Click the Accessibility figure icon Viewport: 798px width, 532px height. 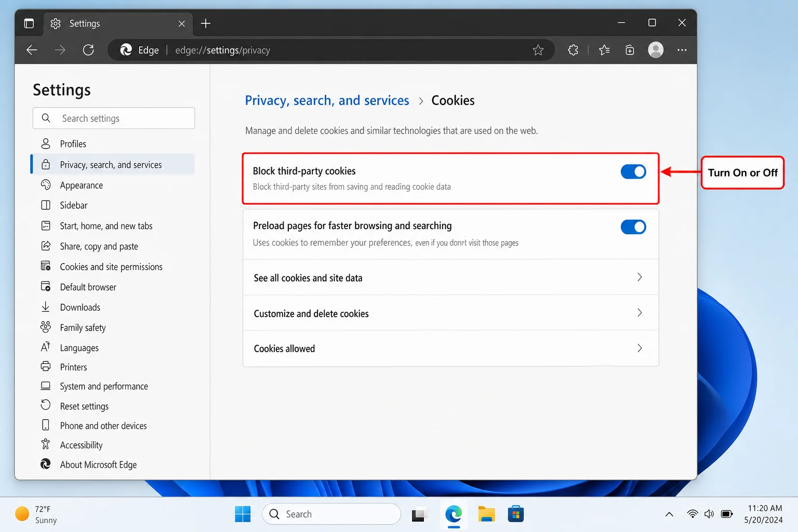[46, 444]
